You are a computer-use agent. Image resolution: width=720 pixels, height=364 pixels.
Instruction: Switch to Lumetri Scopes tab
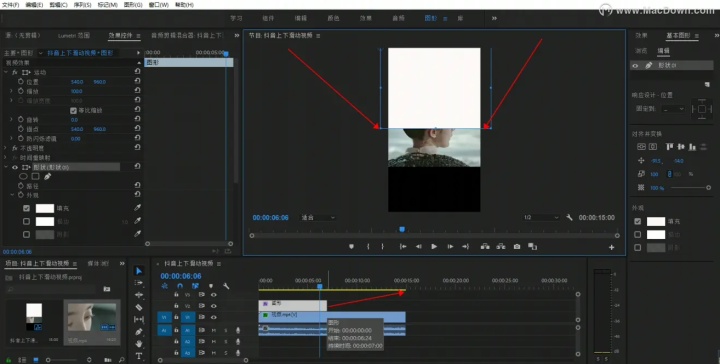pyautogui.click(x=73, y=35)
